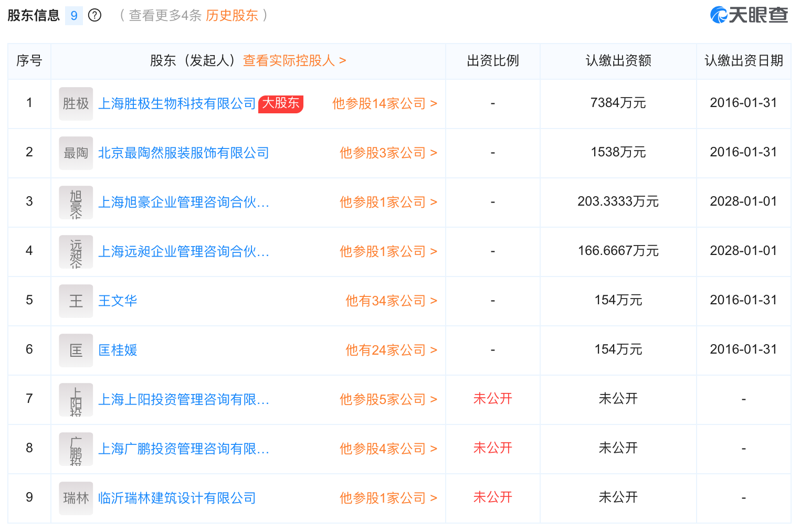Click the 广鹏 company avatar
The image size is (800, 532).
[x=76, y=449]
